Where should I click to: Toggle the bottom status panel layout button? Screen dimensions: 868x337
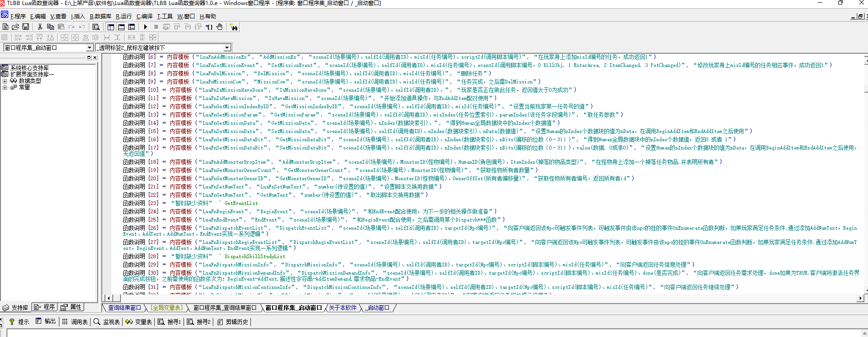(121, 27)
